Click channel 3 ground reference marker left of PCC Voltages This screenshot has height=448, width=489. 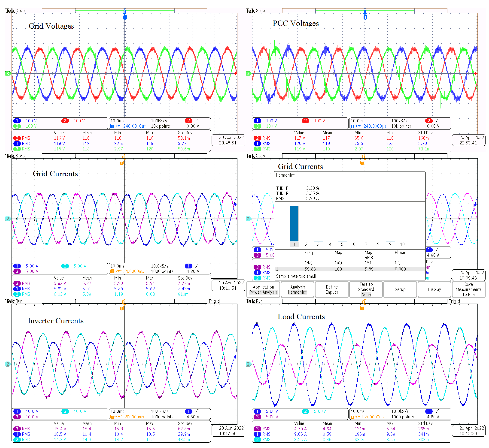(x=248, y=73)
